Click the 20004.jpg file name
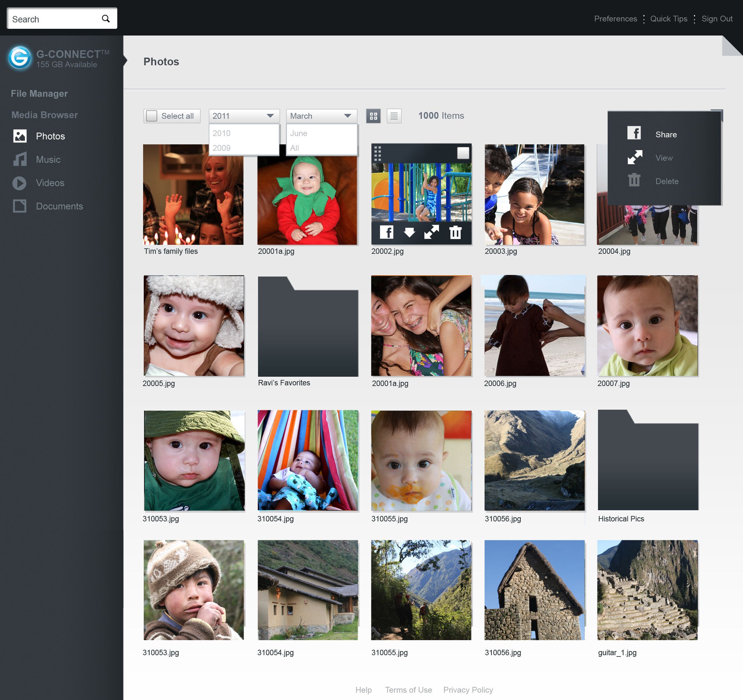Screen dimensions: 743x700 614,251
